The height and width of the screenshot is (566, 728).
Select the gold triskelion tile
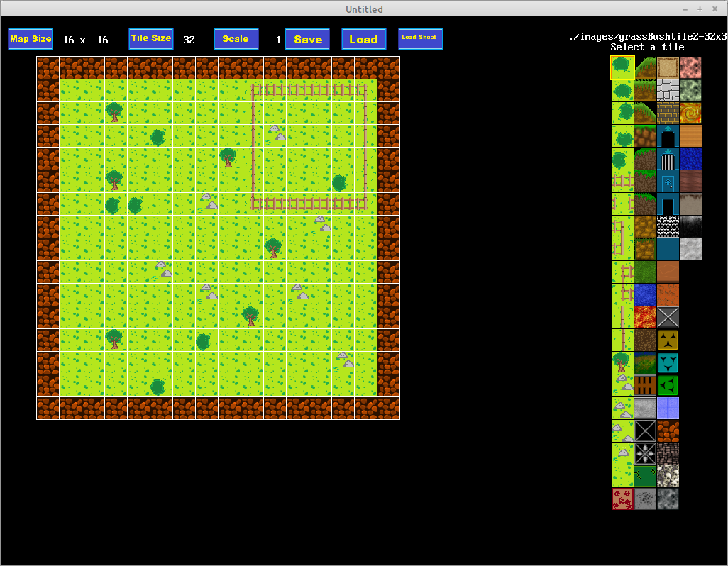coord(668,340)
